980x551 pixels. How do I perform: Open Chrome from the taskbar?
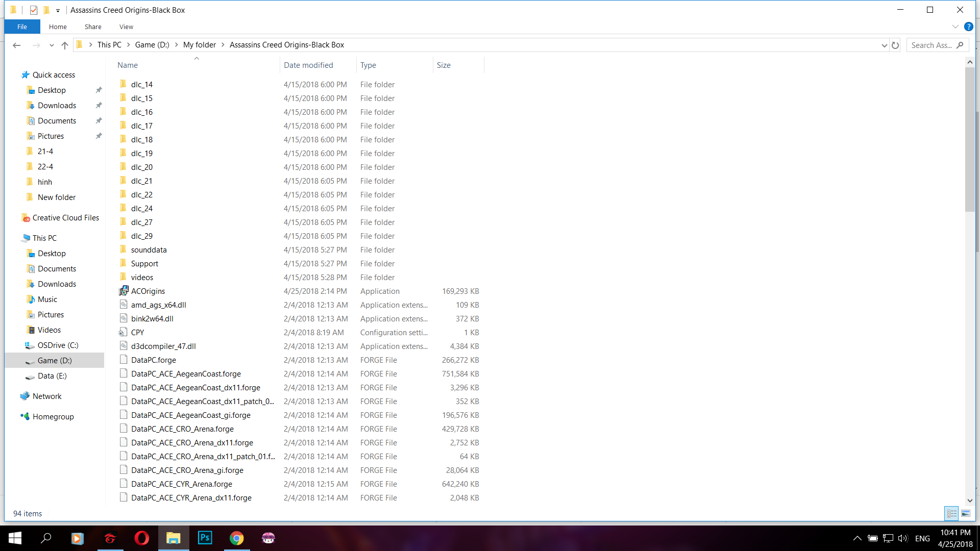point(236,538)
